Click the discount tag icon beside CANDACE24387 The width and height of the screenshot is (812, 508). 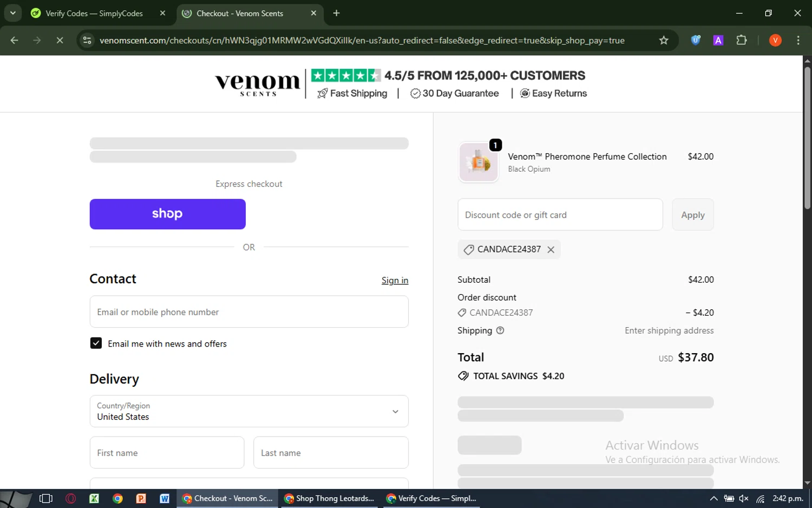coord(469,250)
